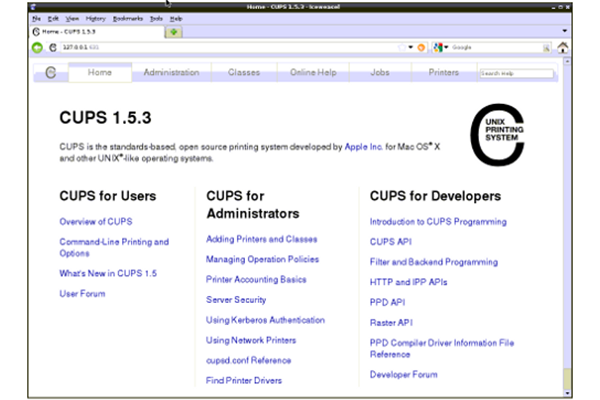Click the browser home icon
This screenshot has height=400, width=600.
click(562, 47)
